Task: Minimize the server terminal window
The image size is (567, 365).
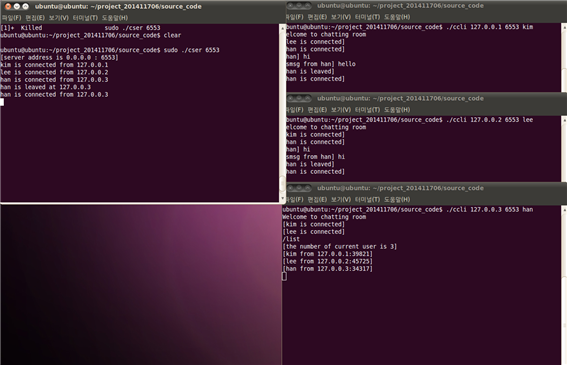Action: pos(17,6)
